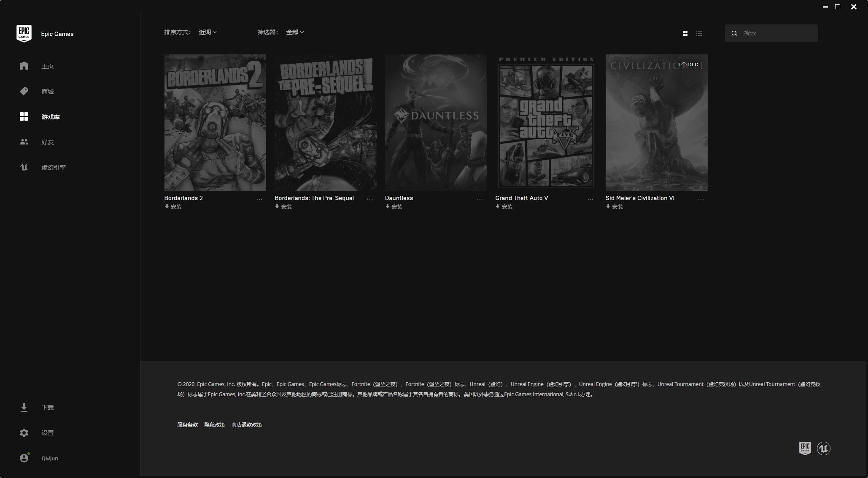The height and width of the screenshot is (478, 868).
Task: Open the 主页 home icon in sidebar
Action: [24, 66]
